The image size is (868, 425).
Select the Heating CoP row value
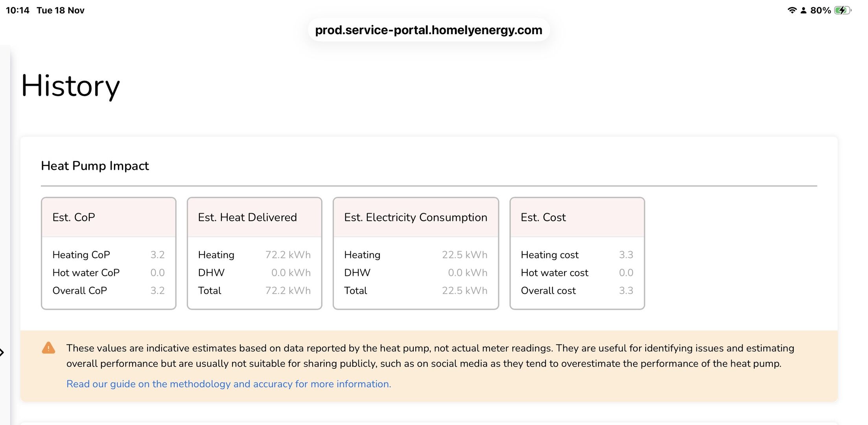157,255
